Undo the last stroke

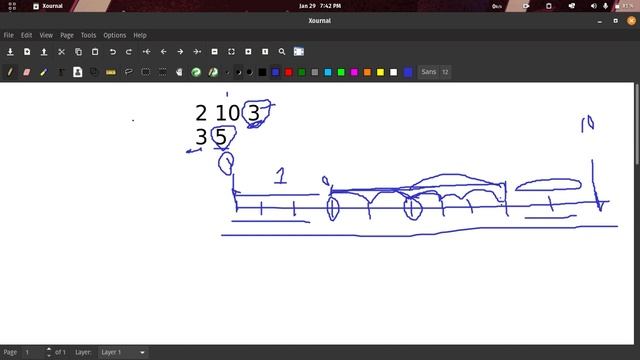point(112,52)
